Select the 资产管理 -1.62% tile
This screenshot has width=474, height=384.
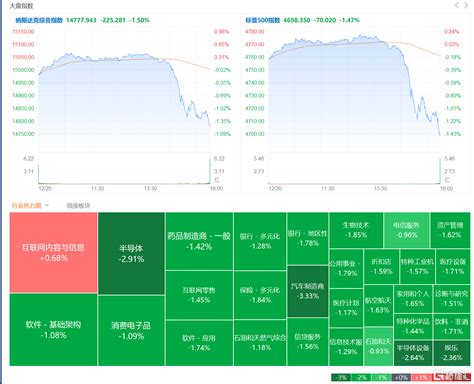[450, 230]
